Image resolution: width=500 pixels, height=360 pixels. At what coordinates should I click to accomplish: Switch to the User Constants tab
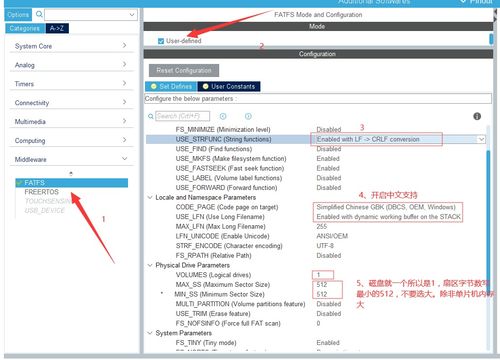tap(229, 86)
